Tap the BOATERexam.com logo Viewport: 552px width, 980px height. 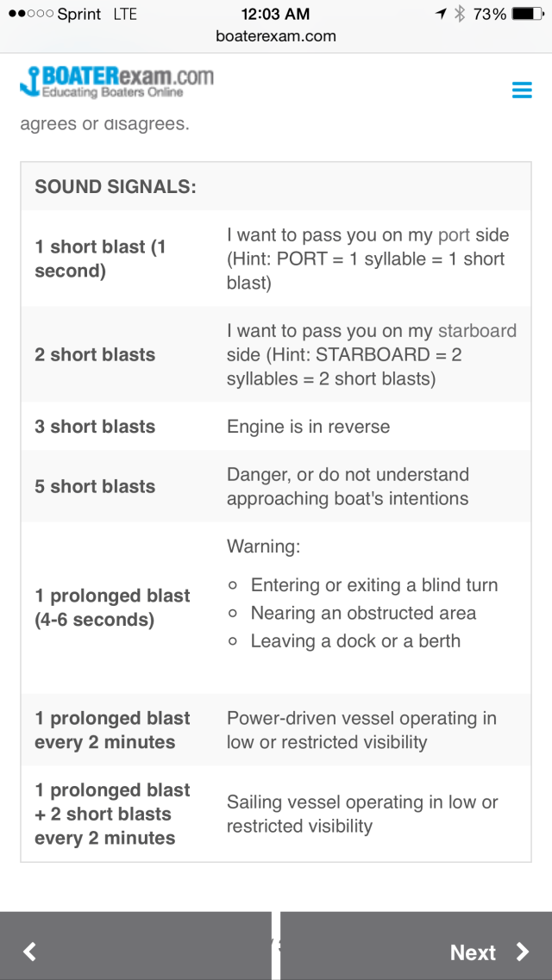(116, 83)
